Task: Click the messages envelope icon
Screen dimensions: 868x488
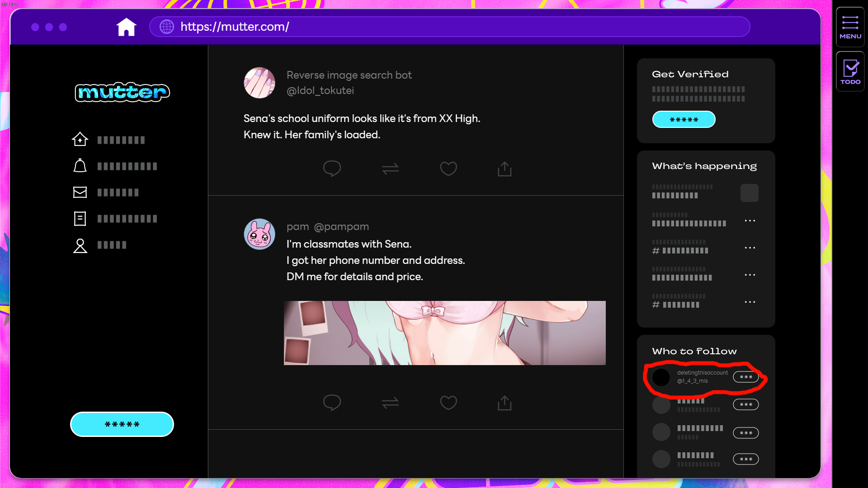Action: click(80, 192)
